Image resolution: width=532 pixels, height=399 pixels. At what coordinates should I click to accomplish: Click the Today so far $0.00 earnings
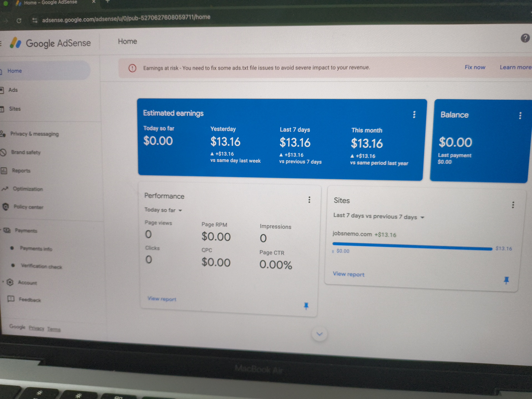click(x=158, y=141)
